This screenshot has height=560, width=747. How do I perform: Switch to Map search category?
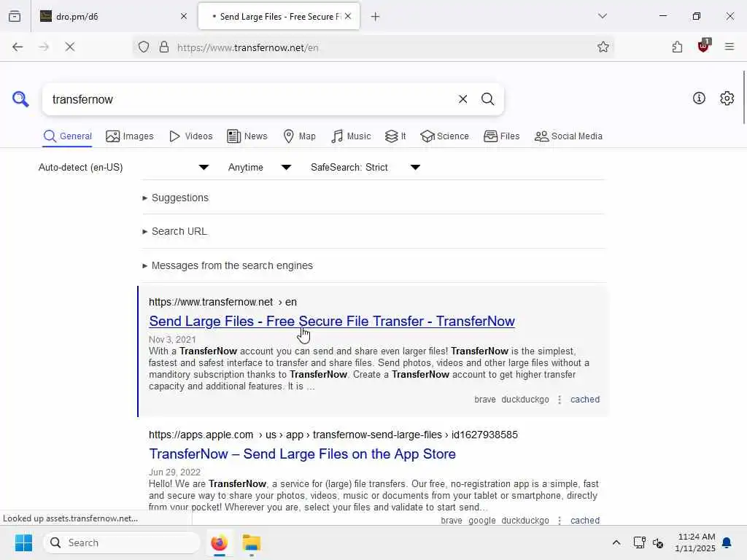299,136
